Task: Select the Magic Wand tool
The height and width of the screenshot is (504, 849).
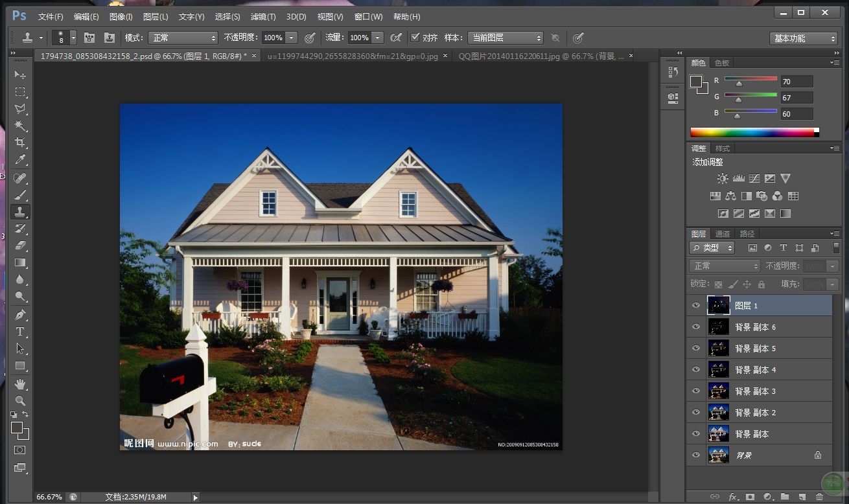Action: point(20,126)
